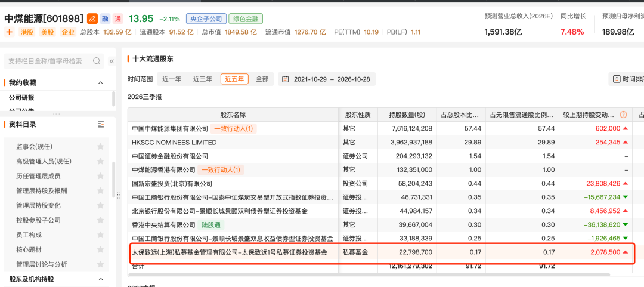Open the date range picker 2021-10-29 – 2026-10-28
644x287 pixels.
327,79
